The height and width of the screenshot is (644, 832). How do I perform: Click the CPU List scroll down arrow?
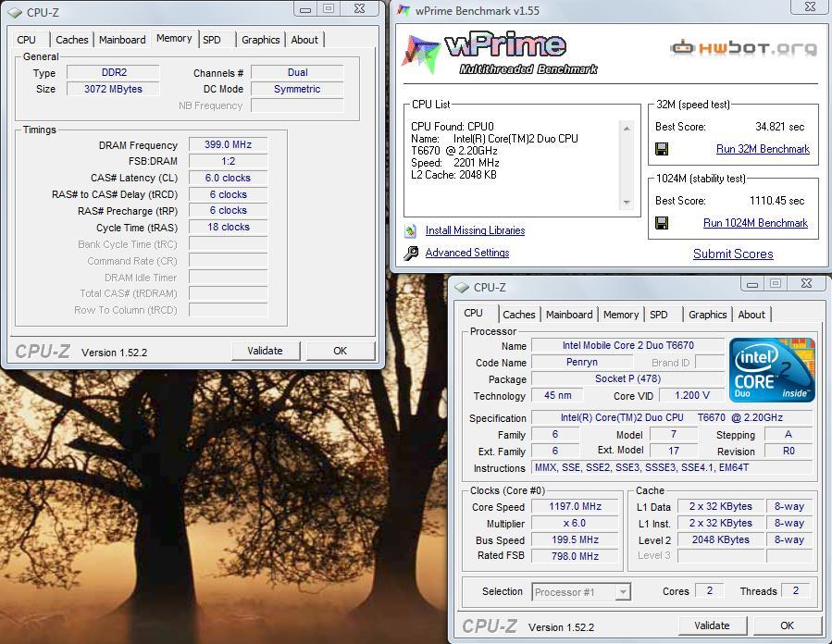(x=627, y=202)
